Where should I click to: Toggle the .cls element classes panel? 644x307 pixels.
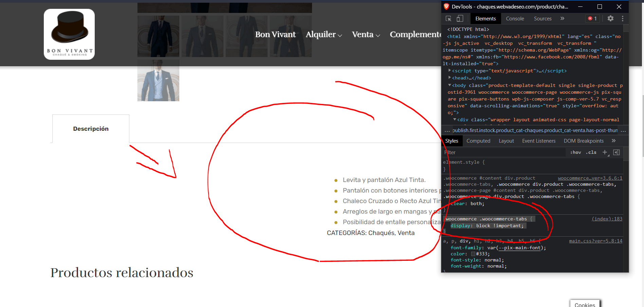pos(591,152)
